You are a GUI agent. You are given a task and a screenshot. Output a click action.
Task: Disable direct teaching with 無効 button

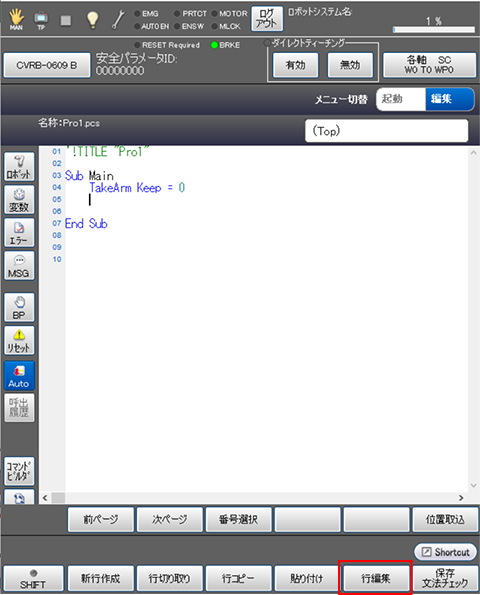[350, 65]
